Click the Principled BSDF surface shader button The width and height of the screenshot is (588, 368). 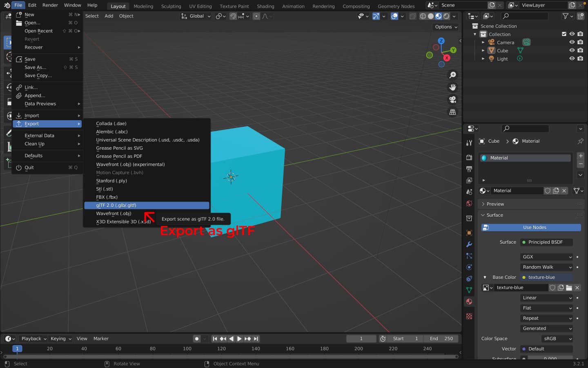coord(546,242)
